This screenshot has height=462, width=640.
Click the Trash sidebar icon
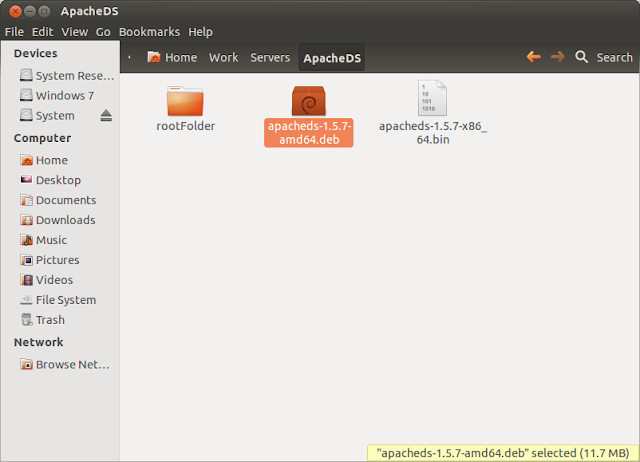coord(27,320)
